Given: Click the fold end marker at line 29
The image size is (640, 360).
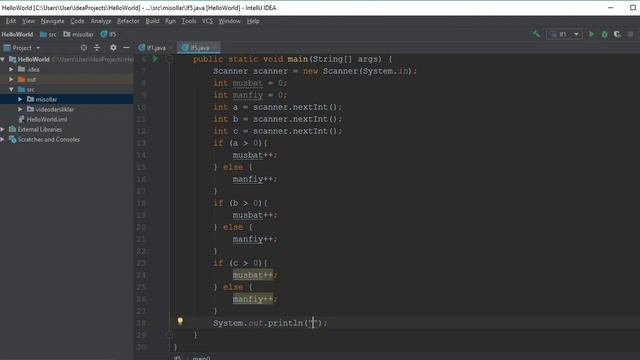Looking at the screenshot, I should click(169, 335).
